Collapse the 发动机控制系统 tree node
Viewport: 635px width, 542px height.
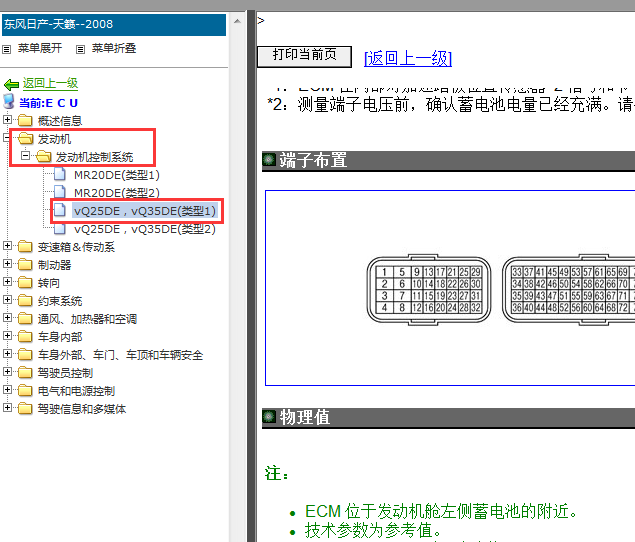[x=26, y=156]
